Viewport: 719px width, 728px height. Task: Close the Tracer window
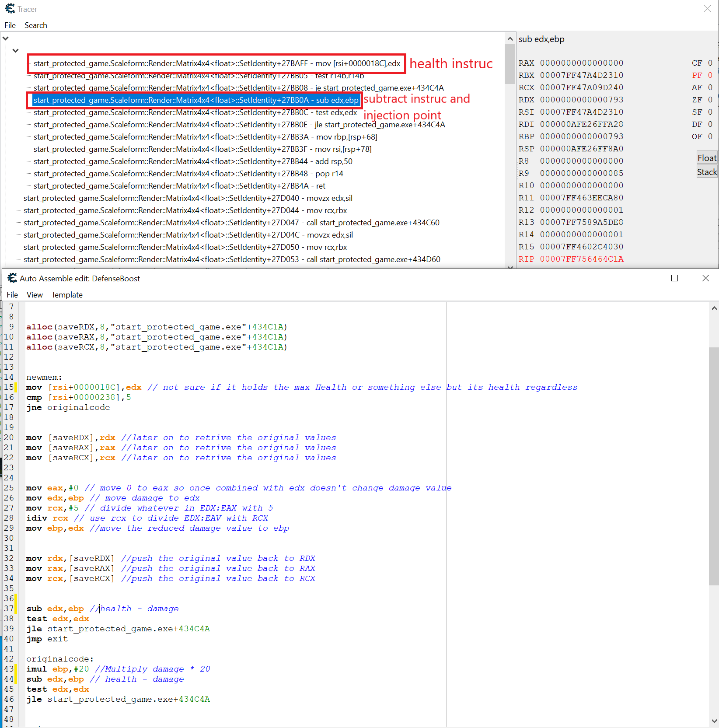[x=707, y=9]
